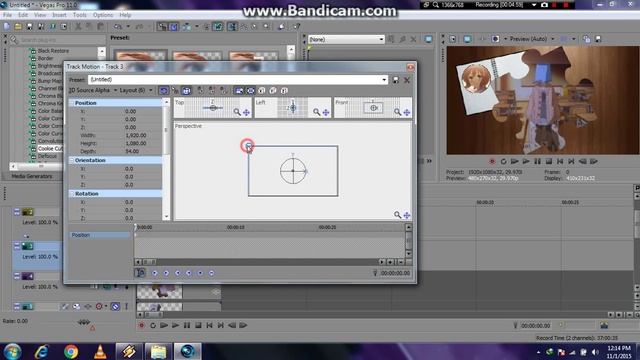Click move arrows in Perspective view
The height and width of the screenshot is (360, 640).
click(407, 215)
